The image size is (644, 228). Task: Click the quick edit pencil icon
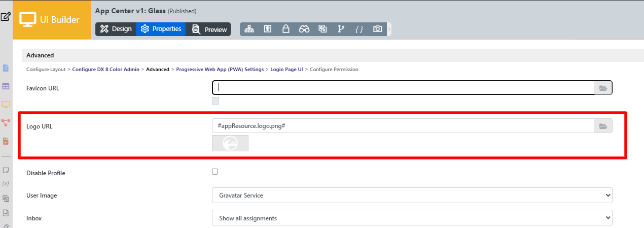[6, 16]
